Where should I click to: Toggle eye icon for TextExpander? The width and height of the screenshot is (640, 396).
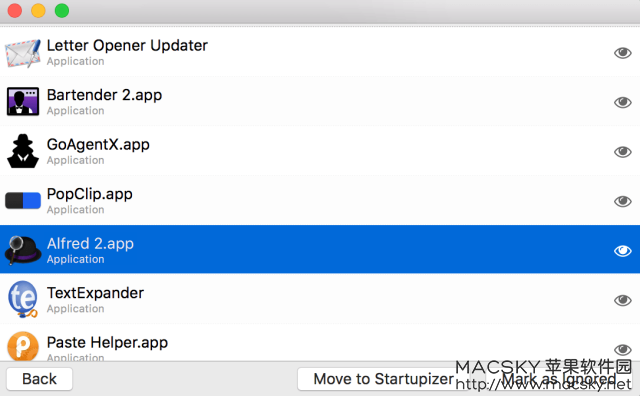[623, 300]
